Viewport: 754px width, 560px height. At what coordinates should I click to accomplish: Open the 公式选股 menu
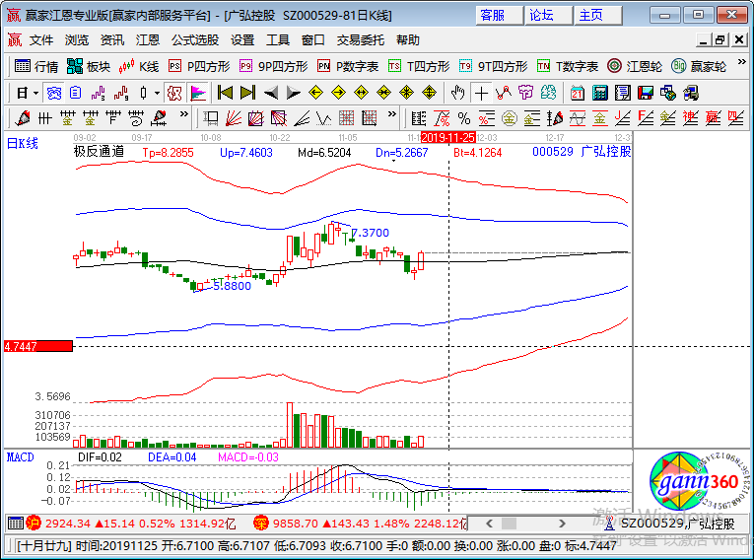coord(195,40)
